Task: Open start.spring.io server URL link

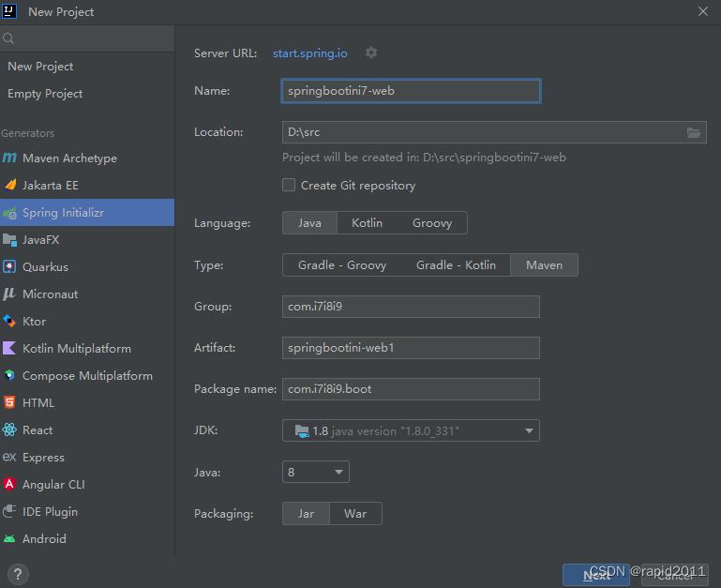Action: pos(310,53)
